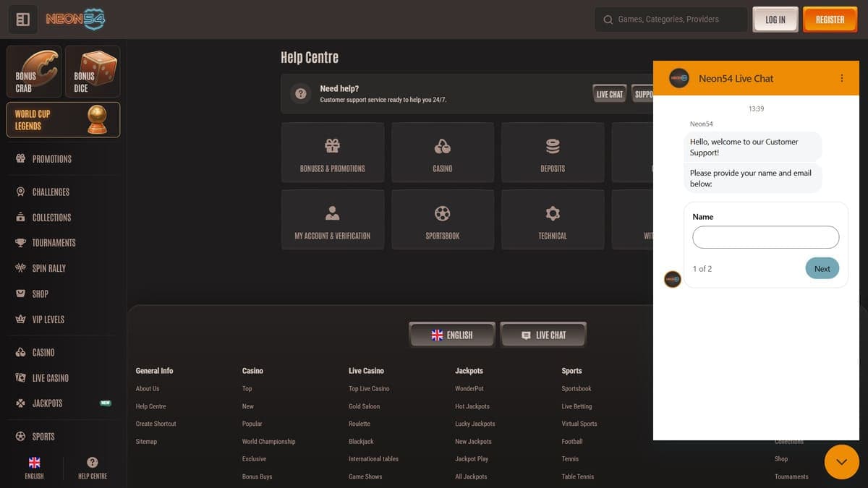Open the Bonus Dice game tile
868x488 pixels.
(x=93, y=72)
